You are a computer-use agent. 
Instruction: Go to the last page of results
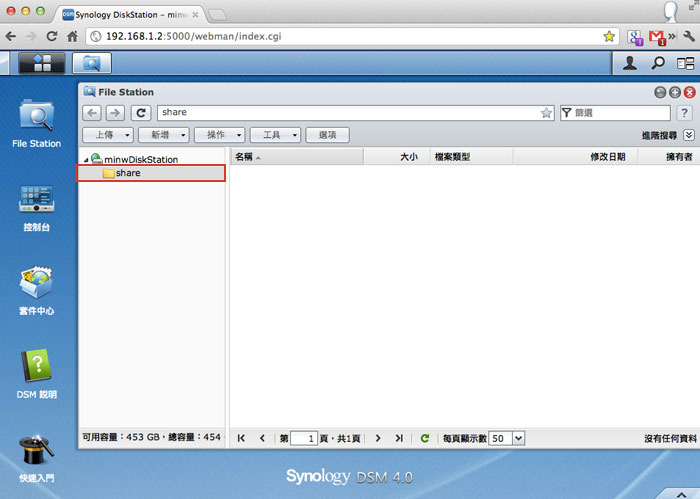[399, 438]
